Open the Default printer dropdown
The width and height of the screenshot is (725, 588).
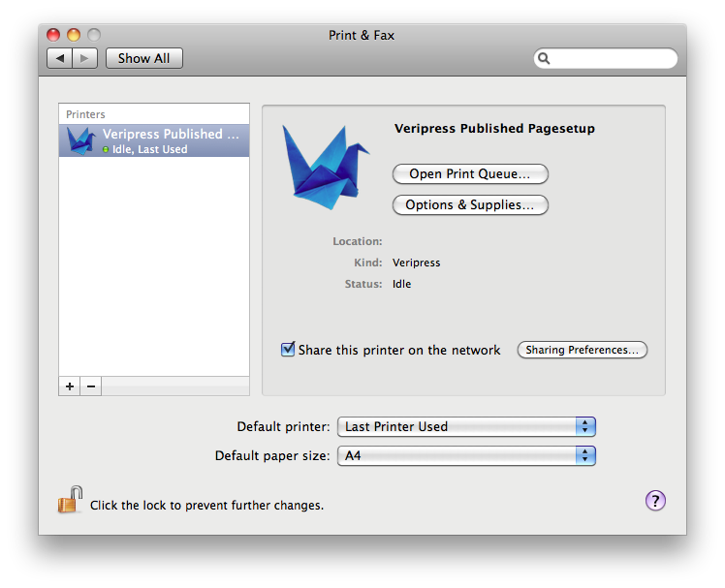[x=466, y=426]
